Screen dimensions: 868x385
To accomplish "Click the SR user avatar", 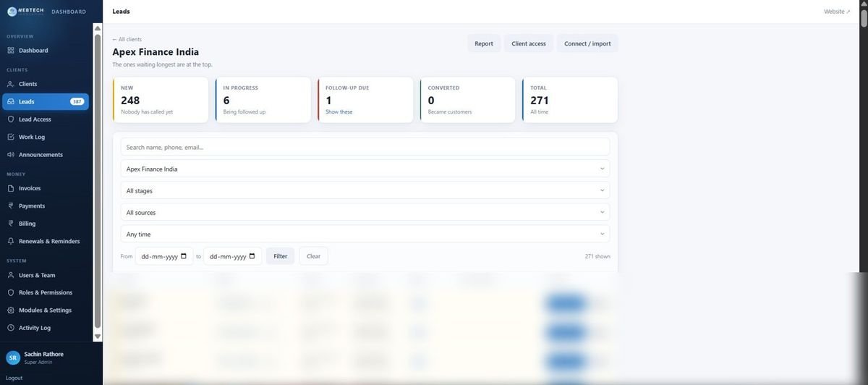I will [x=13, y=357].
